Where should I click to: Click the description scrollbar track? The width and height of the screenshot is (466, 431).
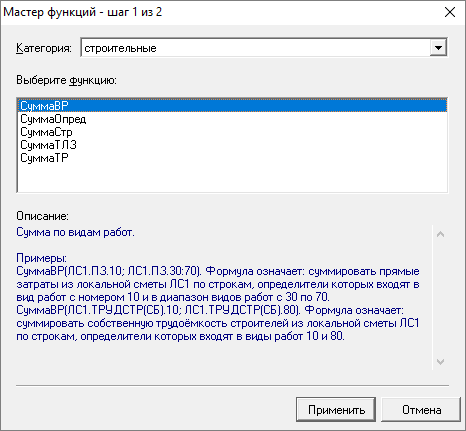click(x=440, y=298)
